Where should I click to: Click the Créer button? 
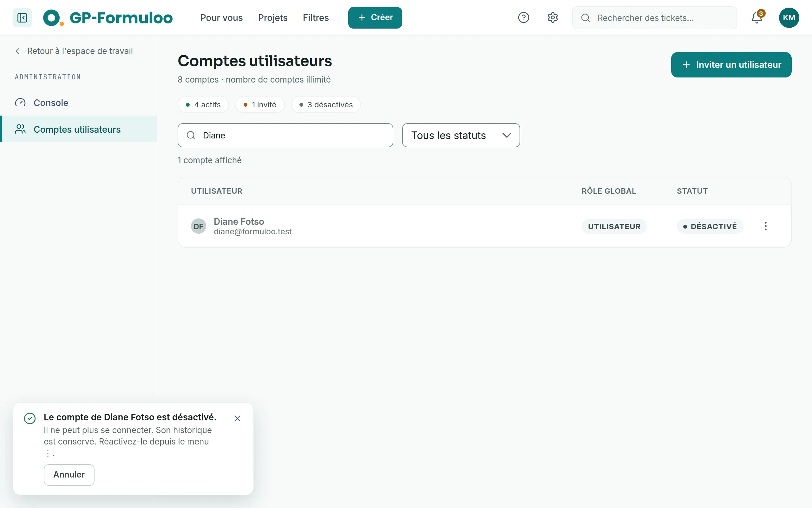click(375, 17)
